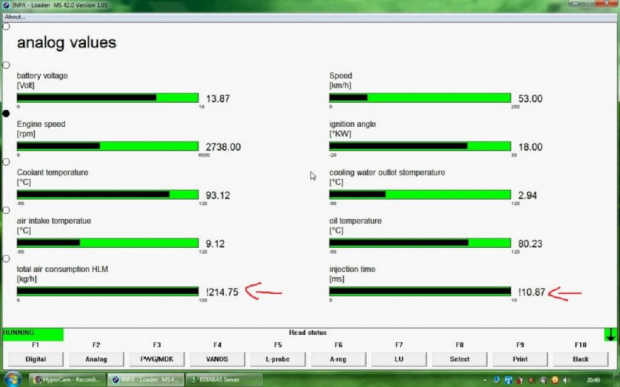
Task: Click the Speed km/h bar gauge
Action: click(420, 98)
